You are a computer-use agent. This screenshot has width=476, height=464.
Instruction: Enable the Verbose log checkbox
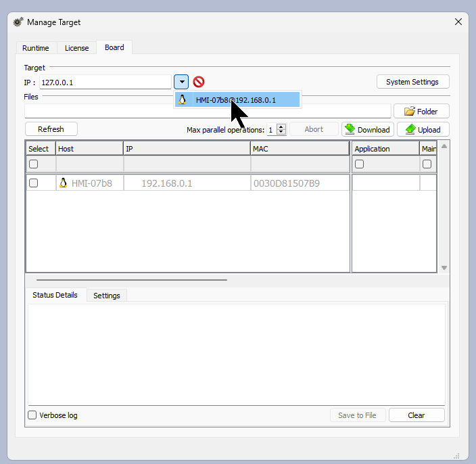(x=32, y=415)
